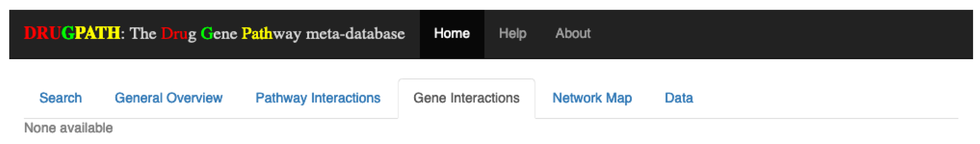The image size is (980, 144).
Task: Click the 'None available' message text
Action: pyautogui.click(x=68, y=128)
